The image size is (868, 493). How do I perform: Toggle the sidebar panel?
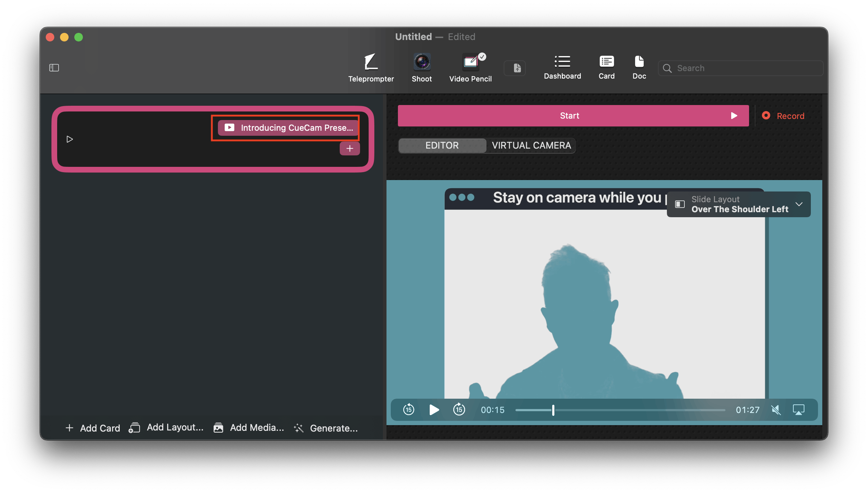point(54,68)
